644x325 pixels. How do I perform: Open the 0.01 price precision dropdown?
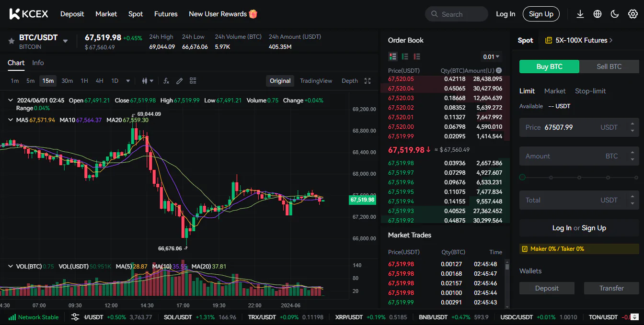492,56
